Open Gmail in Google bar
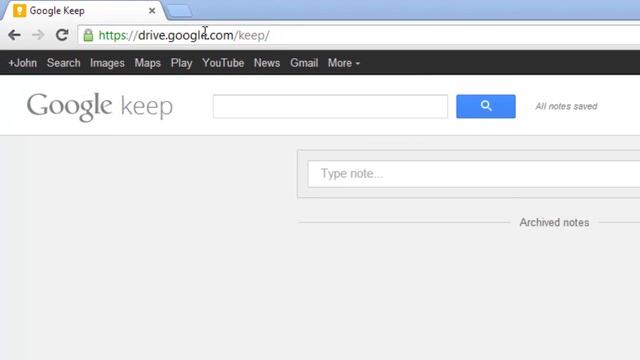This screenshot has height=360, width=640. (x=304, y=63)
